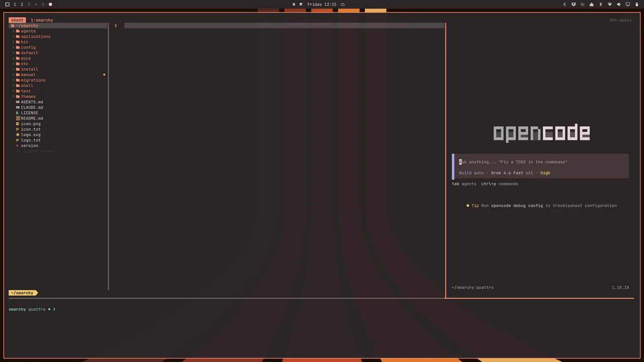Select the test folder name
This screenshot has width=644, height=362.
coord(26,91)
